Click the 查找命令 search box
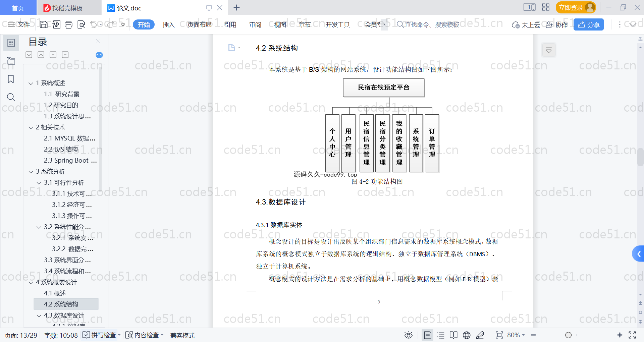The height and width of the screenshot is (342, 644). click(x=431, y=24)
